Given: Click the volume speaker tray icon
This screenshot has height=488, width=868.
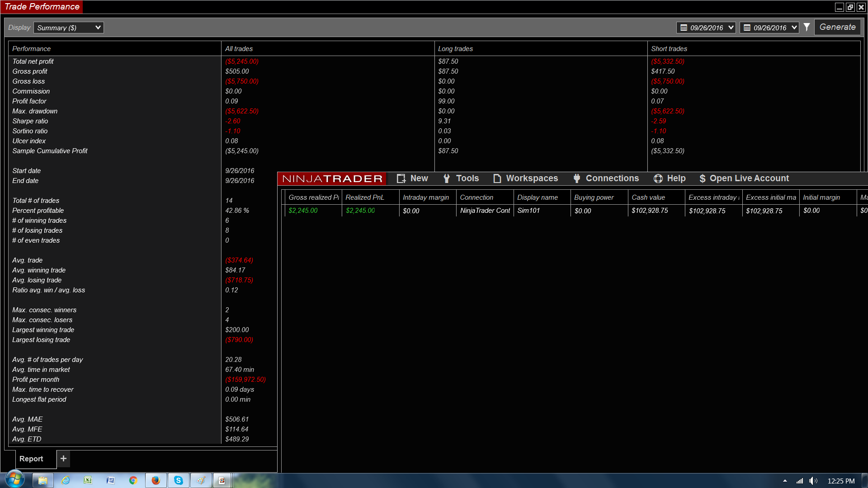Looking at the screenshot, I should tap(812, 481).
